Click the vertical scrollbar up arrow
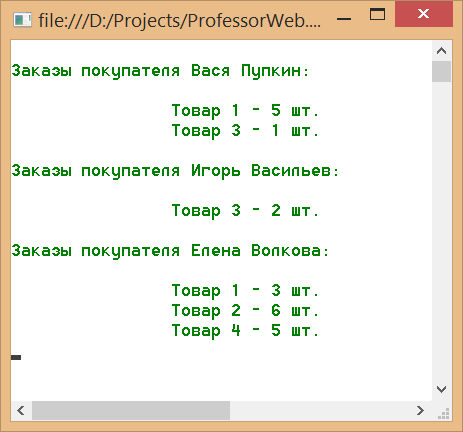This screenshot has height=432, width=463. (x=442, y=51)
